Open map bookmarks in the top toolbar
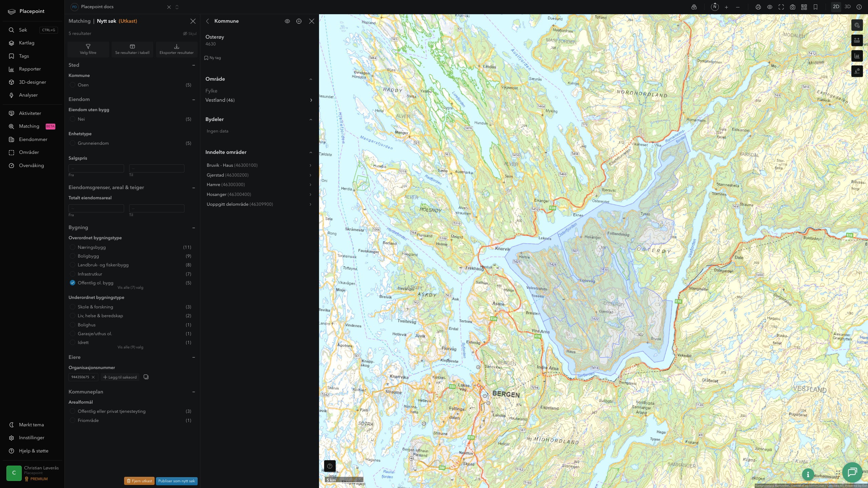Image resolution: width=868 pixels, height=488 pixels. click(x=815, y=7)
